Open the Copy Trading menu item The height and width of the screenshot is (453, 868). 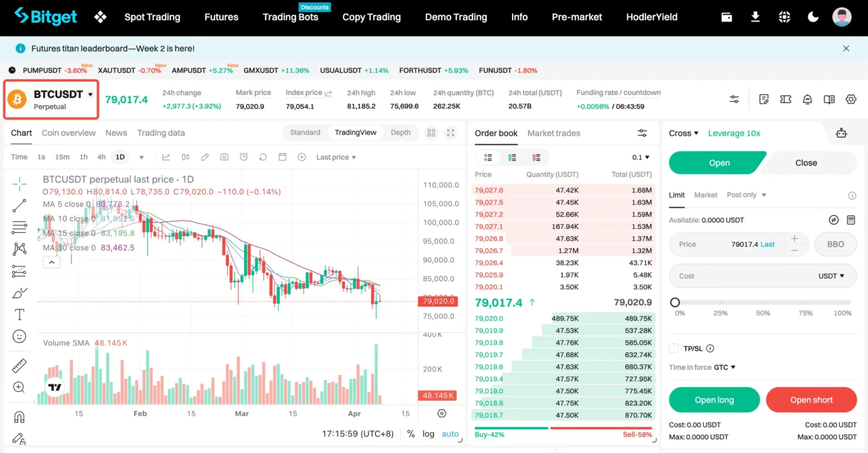[371, 17]
